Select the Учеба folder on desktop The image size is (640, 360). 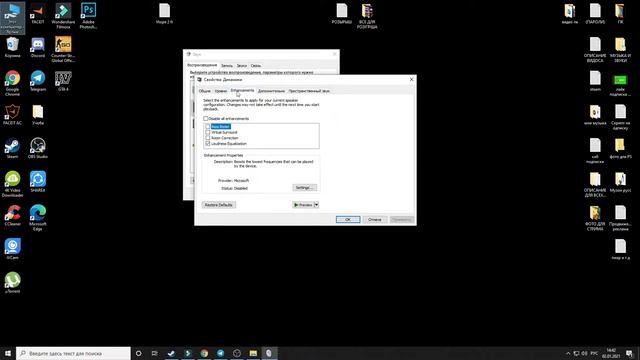[x=38, y=115]
